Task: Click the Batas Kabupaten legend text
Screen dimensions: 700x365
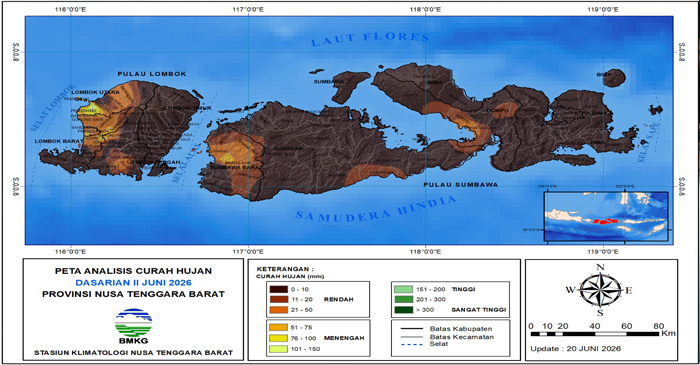Action: tap(461, 329)
